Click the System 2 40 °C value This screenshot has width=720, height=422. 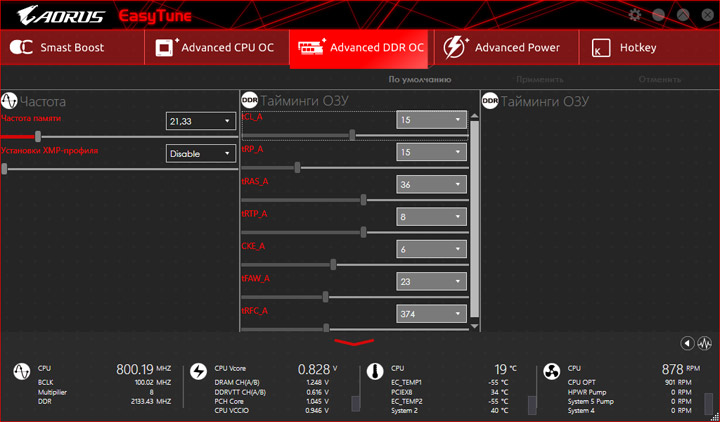pyautogui.click(x=499, y=411)
